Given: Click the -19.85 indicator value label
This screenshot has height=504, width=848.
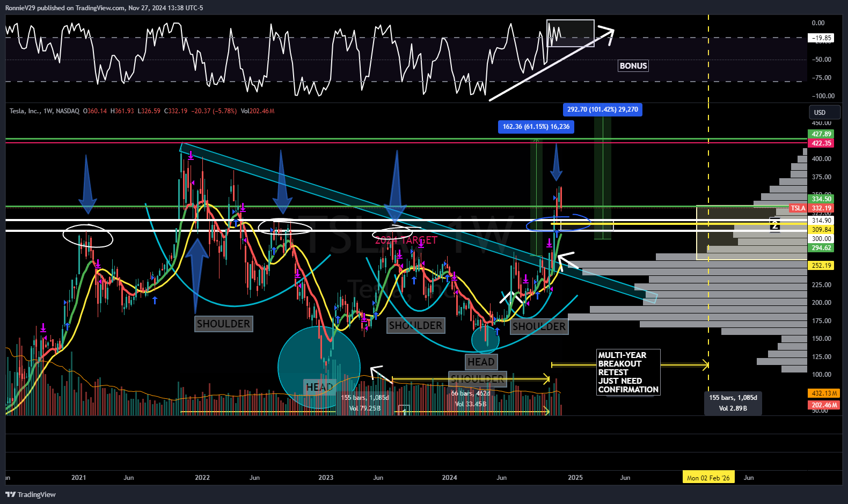Looking at the screenshot, I should click(x=821, y=38).
